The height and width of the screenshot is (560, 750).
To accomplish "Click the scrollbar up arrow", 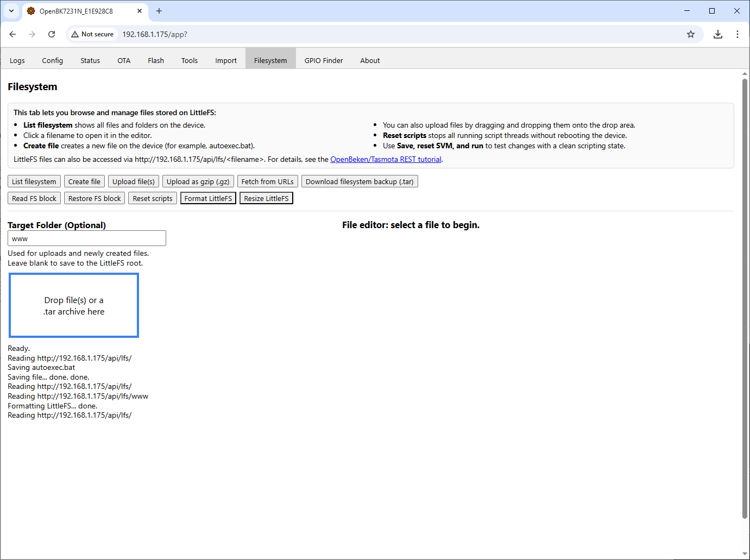I will click(745, 73).
